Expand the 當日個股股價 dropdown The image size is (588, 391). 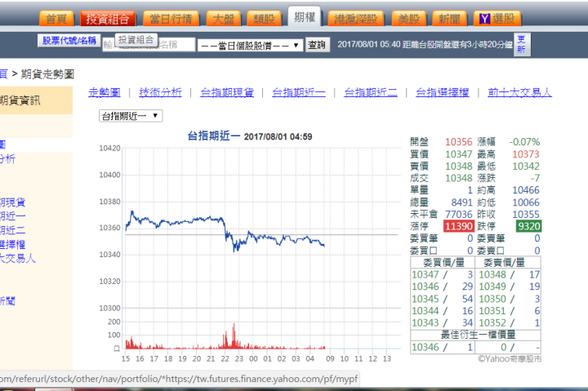point(250,46)
